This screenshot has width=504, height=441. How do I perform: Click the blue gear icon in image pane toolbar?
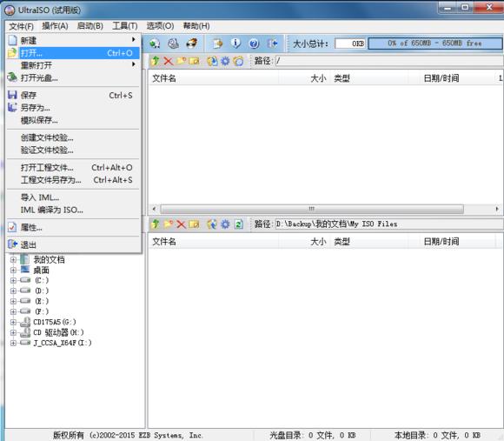coord(225,61)
